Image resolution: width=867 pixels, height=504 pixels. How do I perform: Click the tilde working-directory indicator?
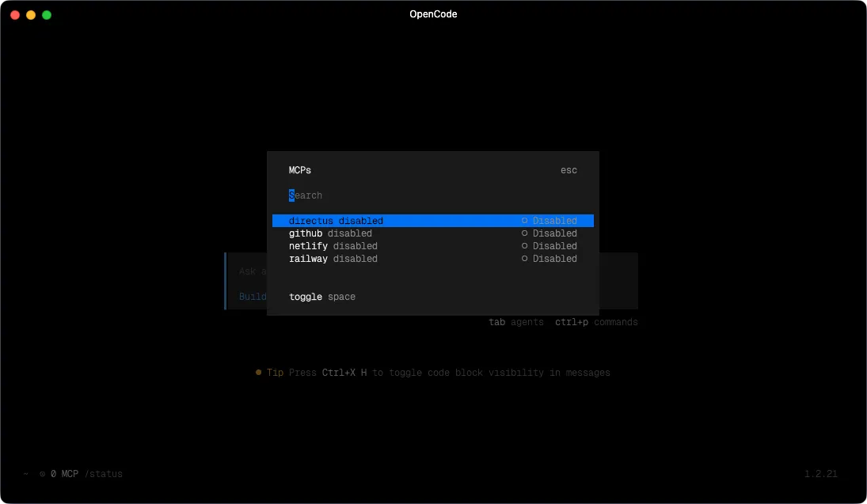point(25,473)
